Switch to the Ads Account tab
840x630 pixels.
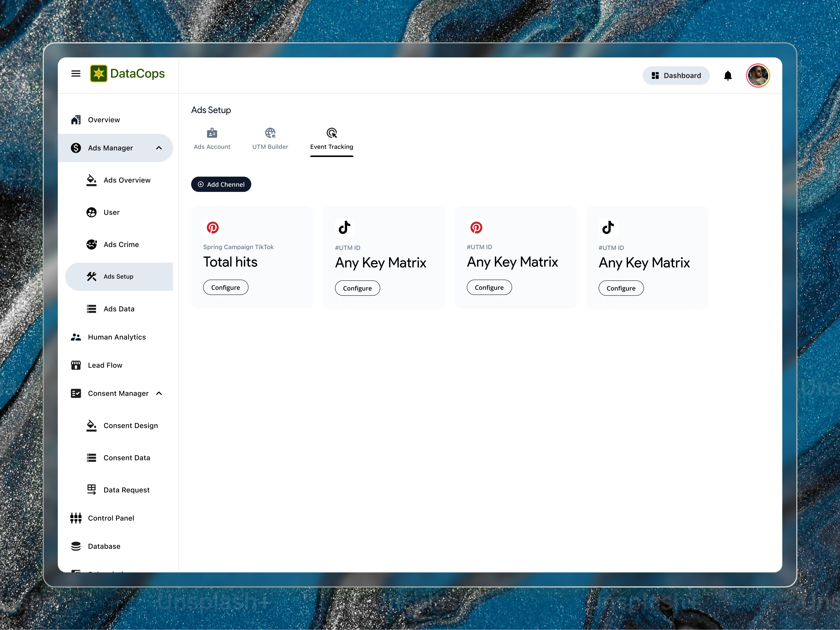[x=211, y=138]
